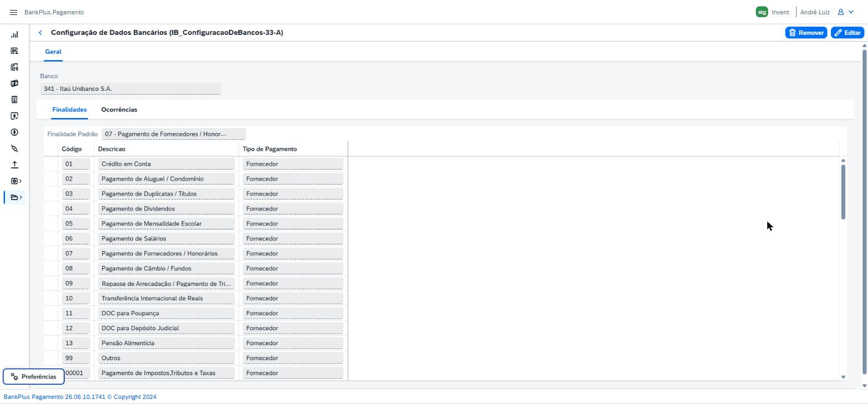Open the approved payment document sidebar icon
The image size is (868, 404).
coord(14,116)
